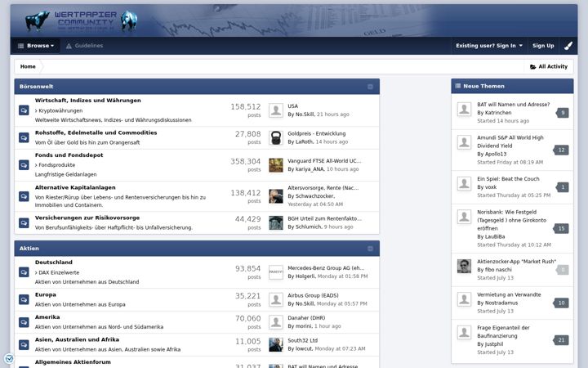Open the Deutschland stocks forum
This screenshot has height=368, width=588.
[54, 263]
